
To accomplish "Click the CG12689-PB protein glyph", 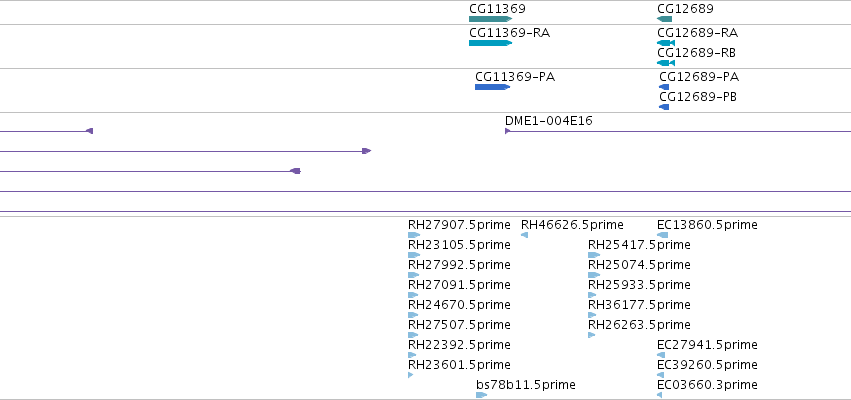I will pos(664,107).
